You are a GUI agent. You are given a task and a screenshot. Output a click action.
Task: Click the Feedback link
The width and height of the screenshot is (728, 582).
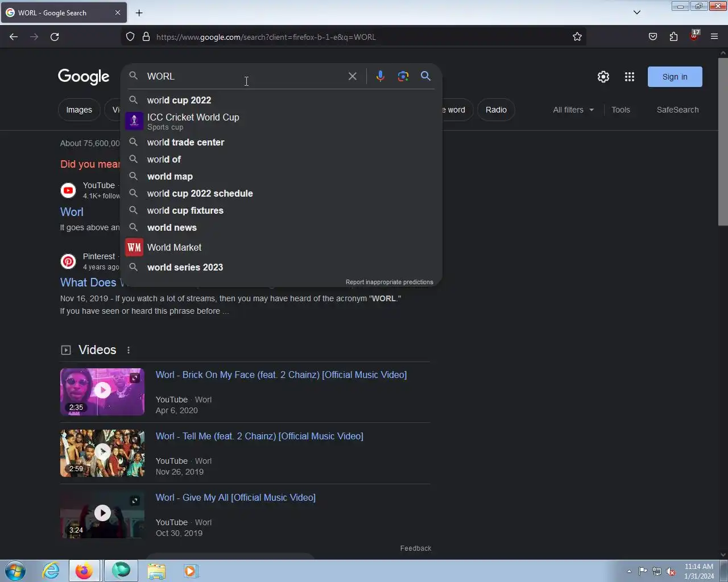[416, 548]
